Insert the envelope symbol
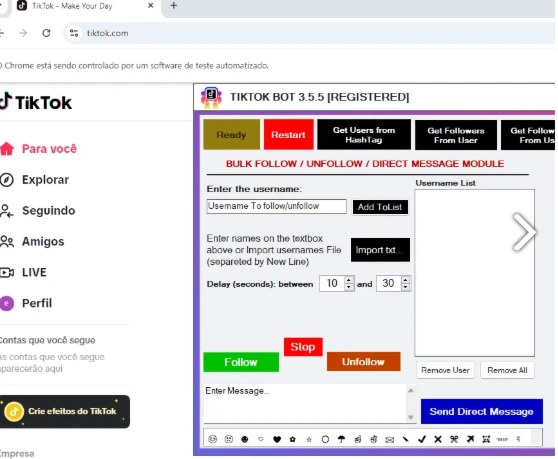This screenshot has width=558, height=459. tap(390, 440)
